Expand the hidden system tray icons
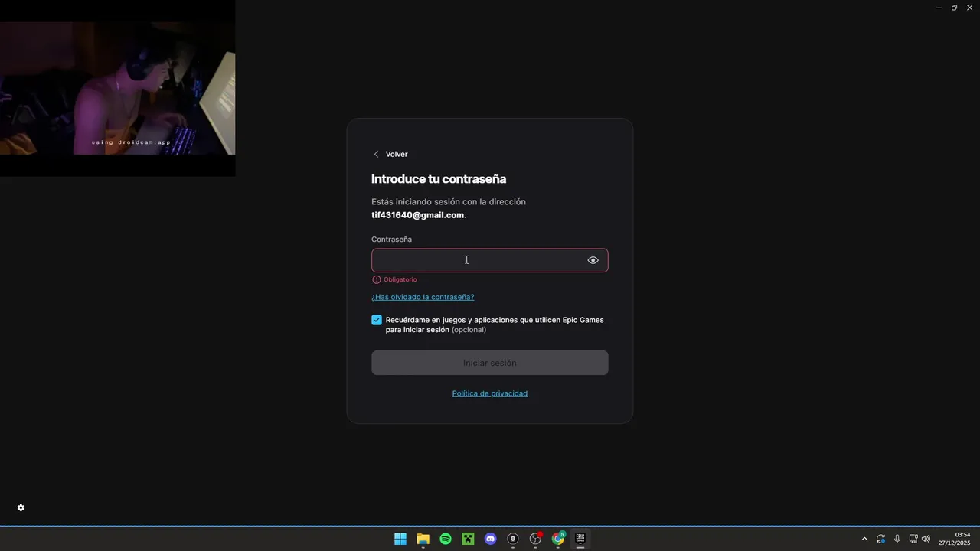The image size is (980, 551). click(864, 539)
